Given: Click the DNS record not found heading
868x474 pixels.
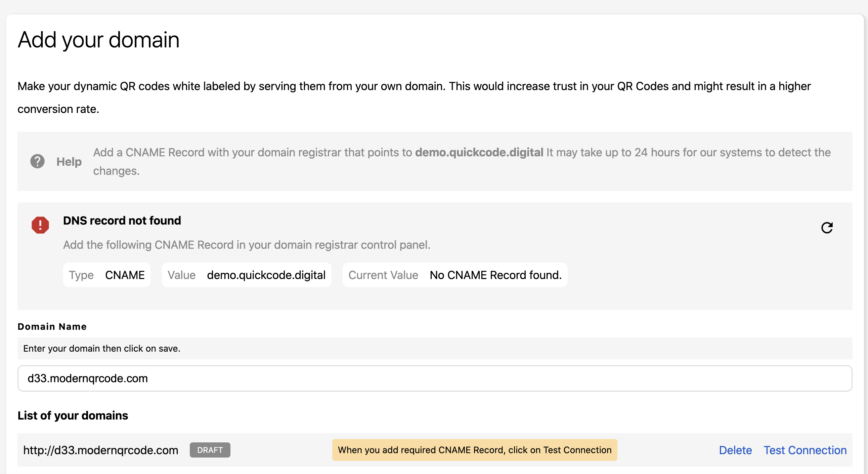Looking at the screenshot, I should 122,221.
